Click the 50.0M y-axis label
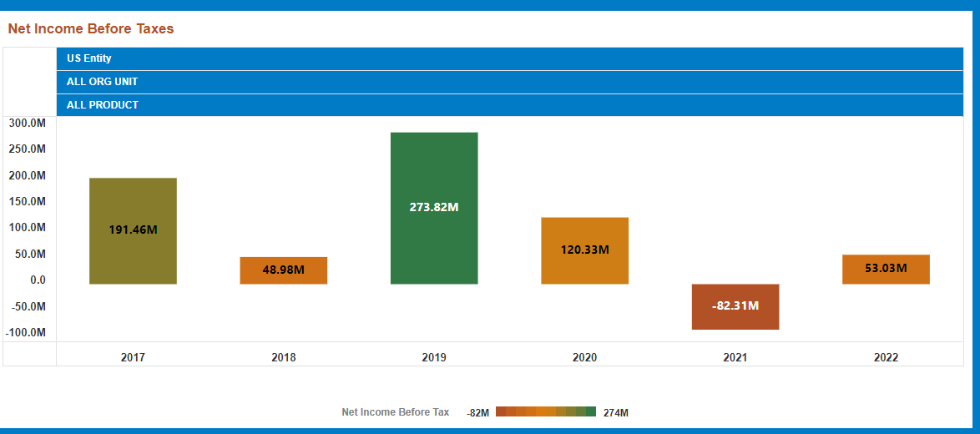Image resolution: width=980 pixels, height=434 pixels. (31, 255)
